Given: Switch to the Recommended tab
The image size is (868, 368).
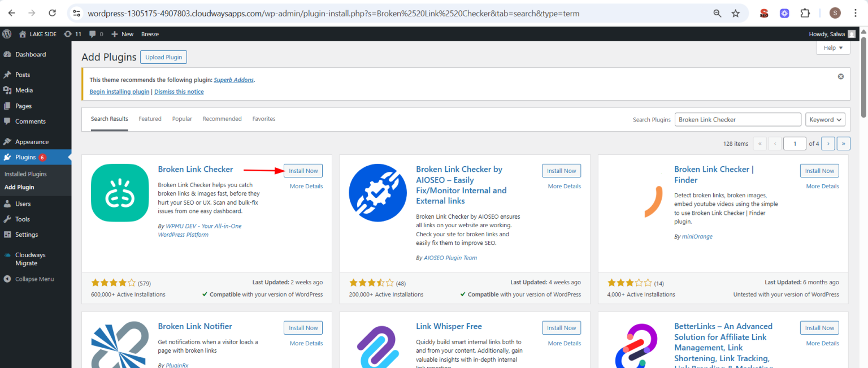Looking at the screenshot, I should click(x=222, y=119).
